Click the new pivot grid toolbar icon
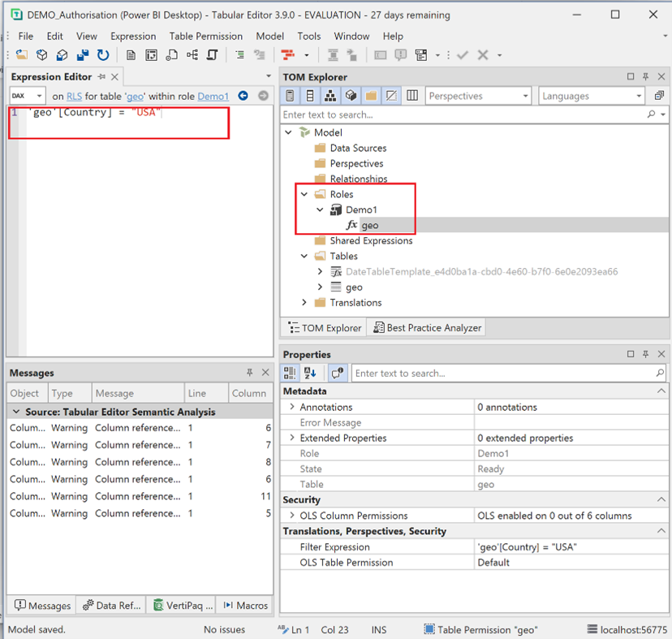Screen dimensions: 672x639 pos(151,55)
